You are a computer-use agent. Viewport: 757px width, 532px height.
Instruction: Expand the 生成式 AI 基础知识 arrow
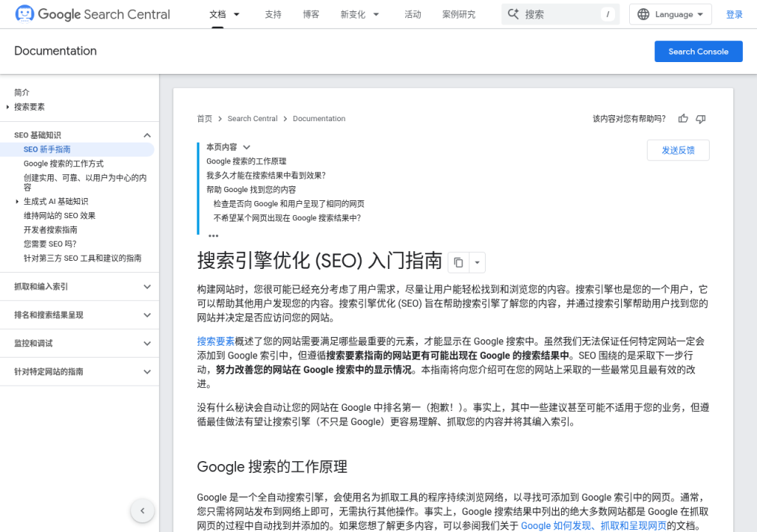pyautogui.click(x=18, y=201)
